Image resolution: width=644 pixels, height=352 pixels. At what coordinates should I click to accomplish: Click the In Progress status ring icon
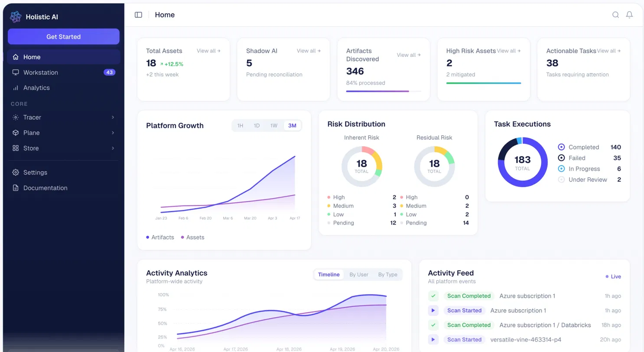point(561,169)
